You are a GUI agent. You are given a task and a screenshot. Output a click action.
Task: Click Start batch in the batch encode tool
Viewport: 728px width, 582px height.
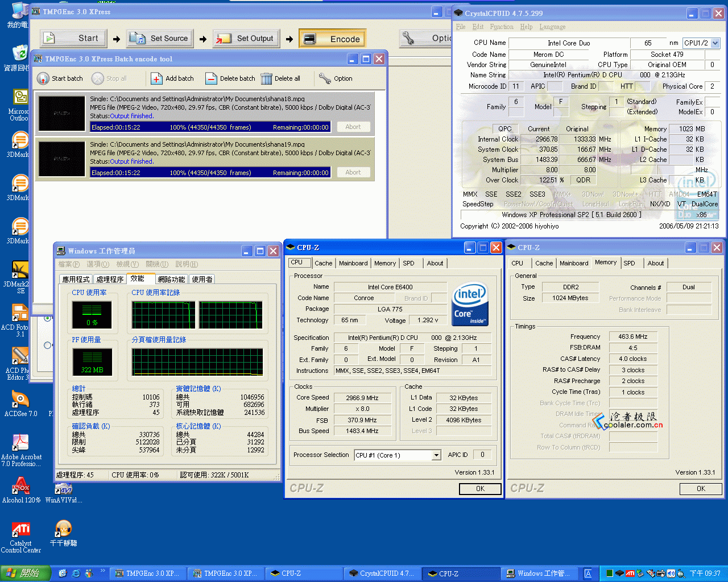click(60, 78)
